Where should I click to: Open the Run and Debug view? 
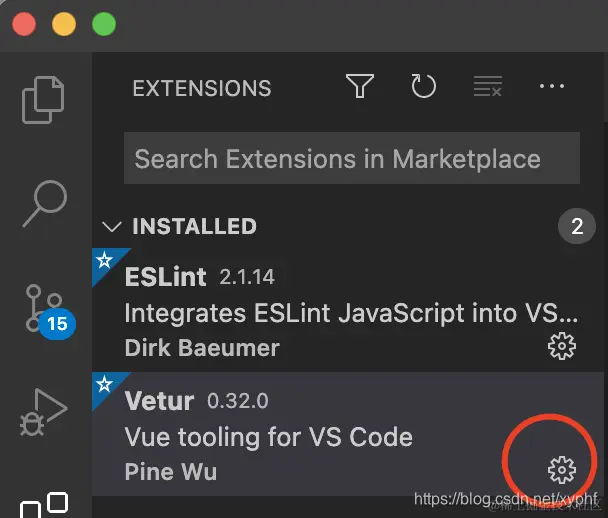tap(45, 411)
